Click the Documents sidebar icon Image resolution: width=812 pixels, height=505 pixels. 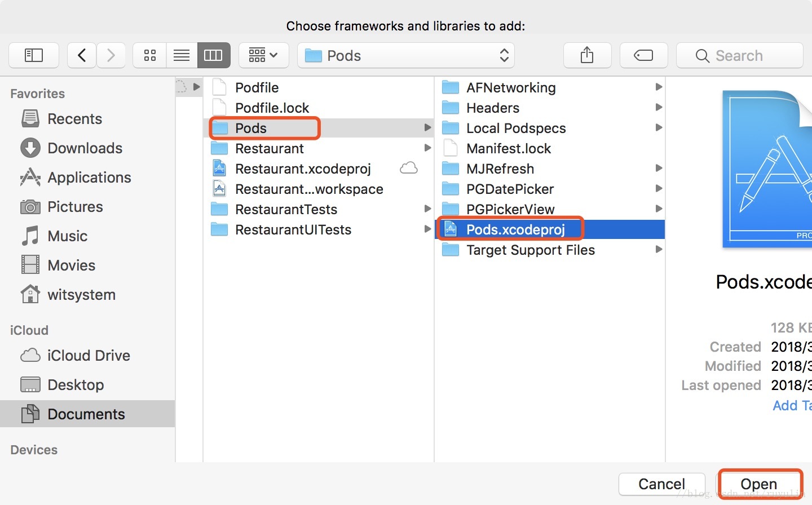click(30, 414)
